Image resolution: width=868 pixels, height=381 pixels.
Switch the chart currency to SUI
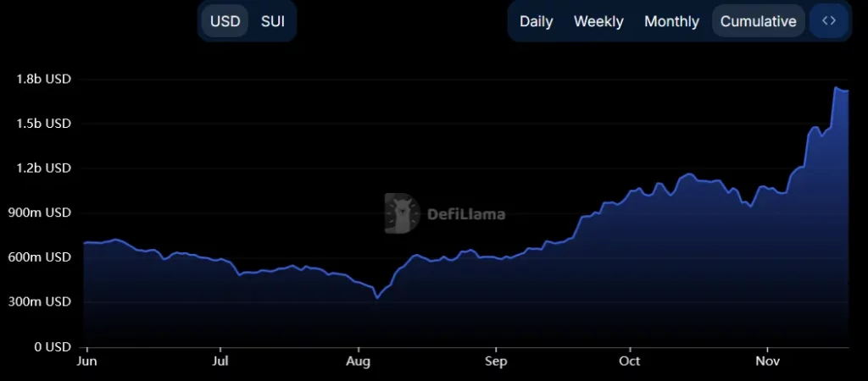tap(273, 21)
